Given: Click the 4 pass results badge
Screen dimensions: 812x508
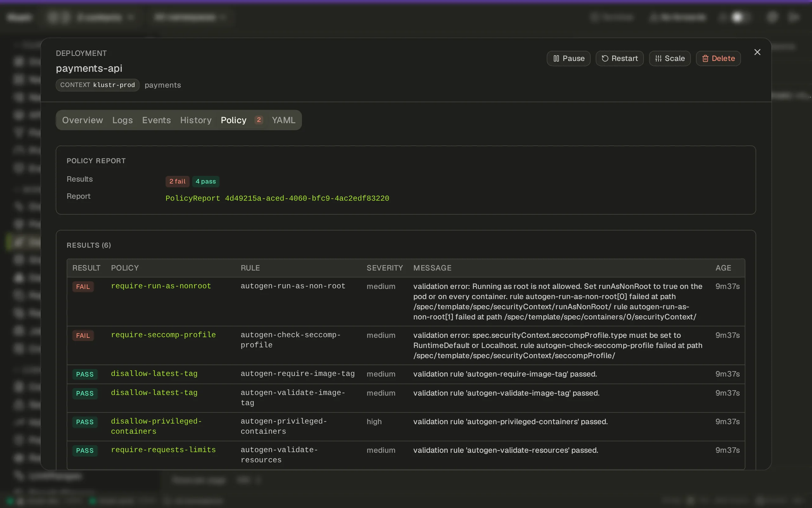Looking at the screenshot, I should [206, 181].
